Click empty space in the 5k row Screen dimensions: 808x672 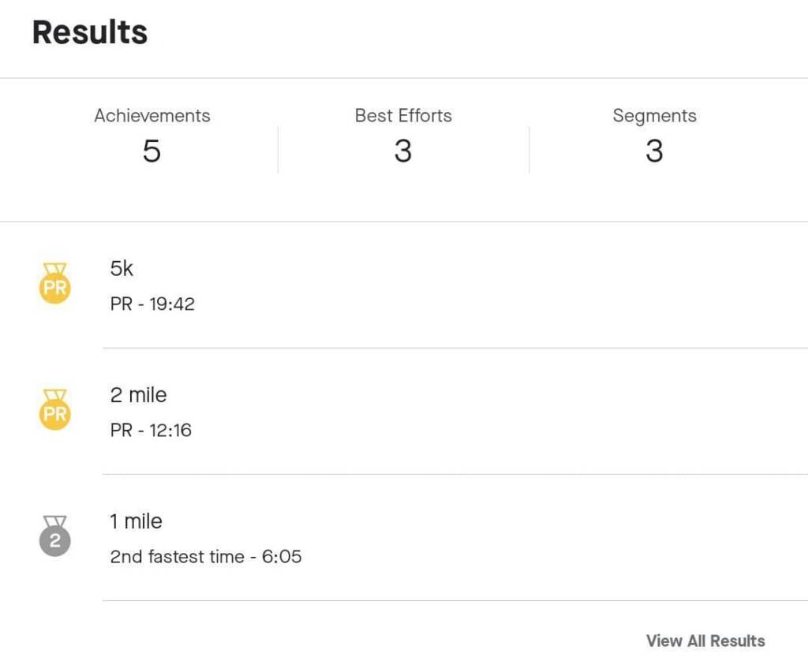pos(513,286)
